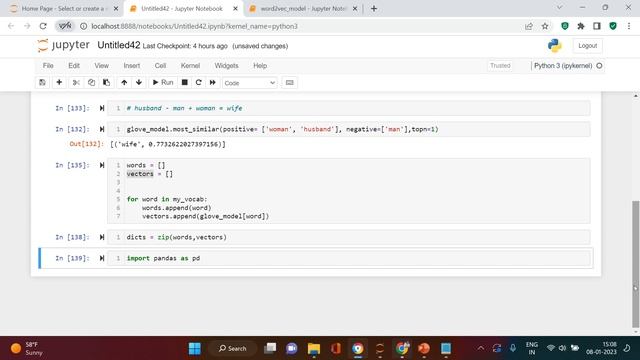The width and height of the screenshot is (640, 360).
Task: Interrupt the kernel with stop icon
Action: tap(184, 82)
